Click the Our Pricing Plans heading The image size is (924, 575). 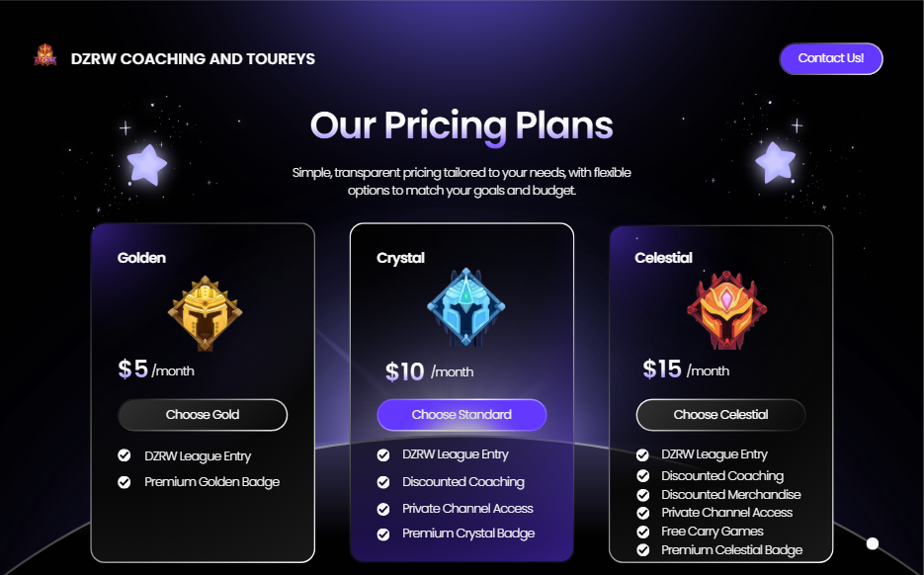click(462, 125)
